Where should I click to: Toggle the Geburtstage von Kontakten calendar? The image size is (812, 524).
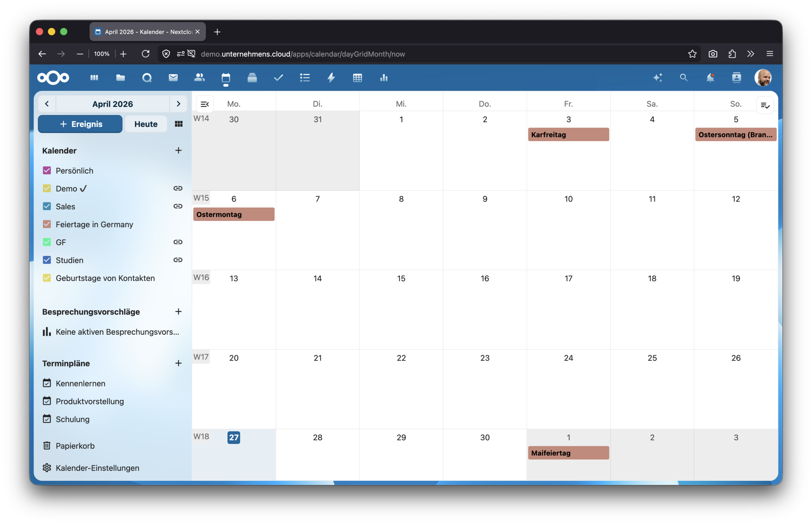(x=47, y=278)
